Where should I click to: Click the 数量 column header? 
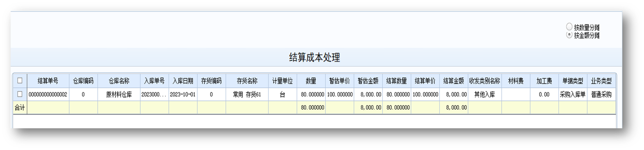(x=311, y=81)
